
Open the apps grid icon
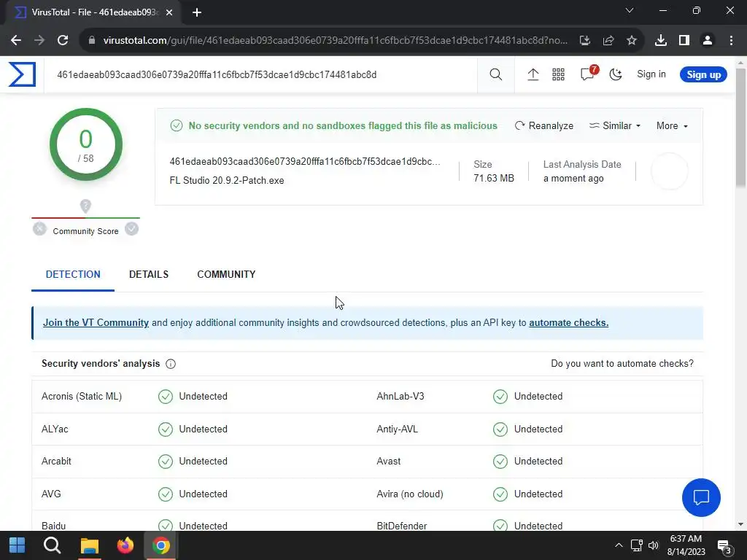tap(558, 74)
